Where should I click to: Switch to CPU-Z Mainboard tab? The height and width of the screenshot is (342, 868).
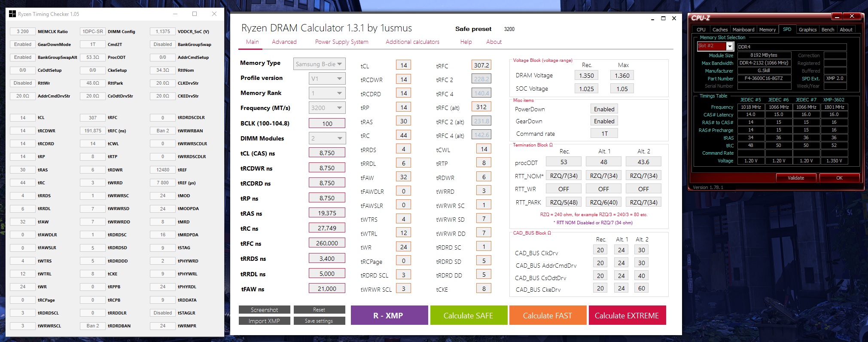point(743,30)
